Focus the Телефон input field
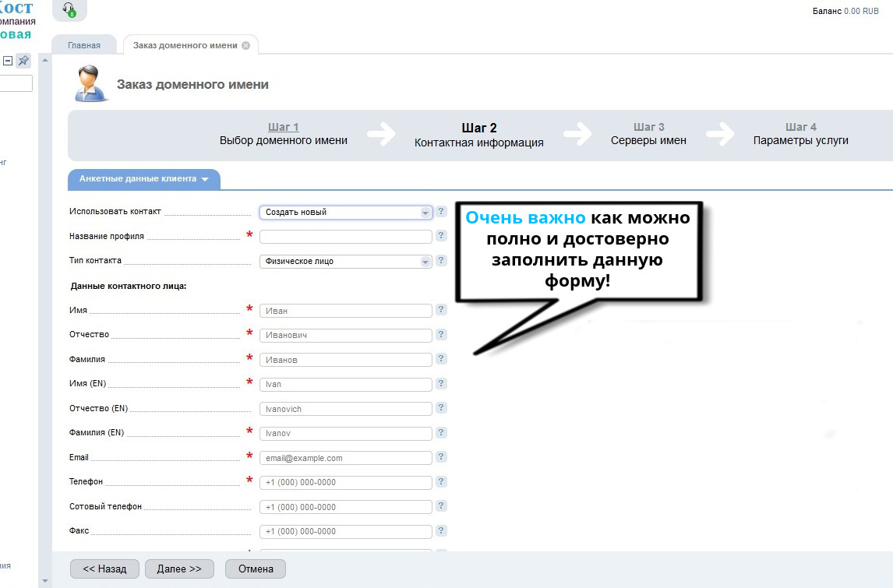Image resolution: width=893 pixels, height=588 pixels. click(346, 483)
